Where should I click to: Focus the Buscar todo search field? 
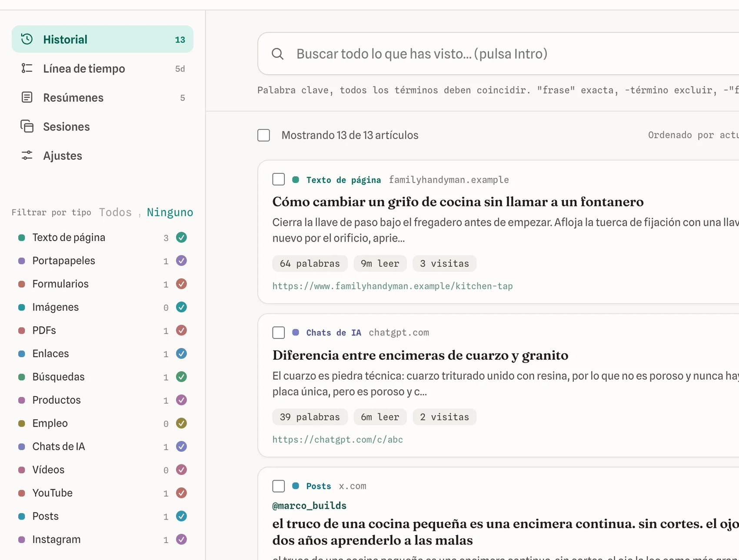(498, 54)
